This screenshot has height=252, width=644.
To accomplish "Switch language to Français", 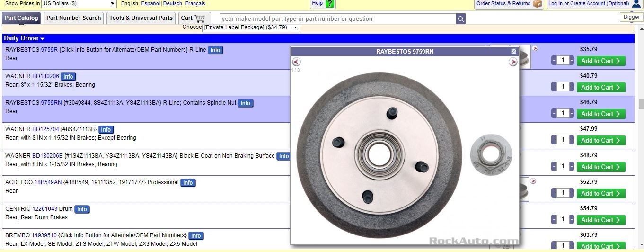I will pos(195,3).
